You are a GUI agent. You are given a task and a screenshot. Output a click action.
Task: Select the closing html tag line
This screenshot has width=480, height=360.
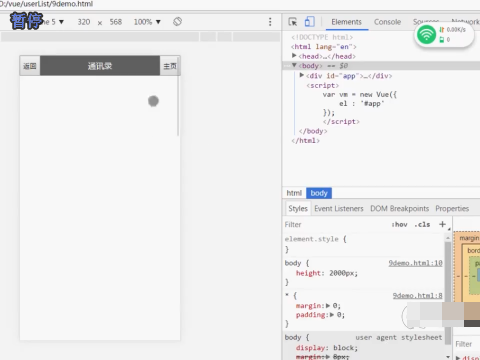305,141
